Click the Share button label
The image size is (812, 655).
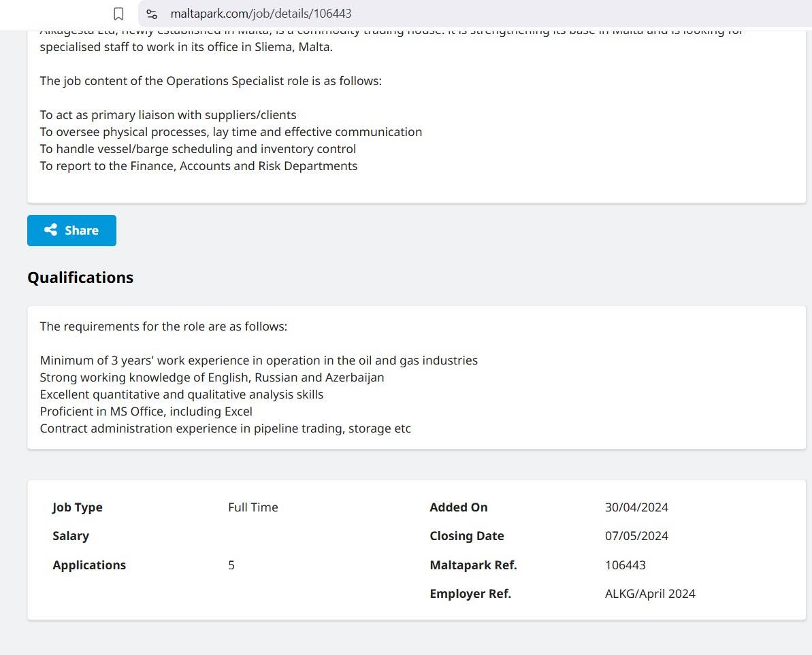point(81,230)
